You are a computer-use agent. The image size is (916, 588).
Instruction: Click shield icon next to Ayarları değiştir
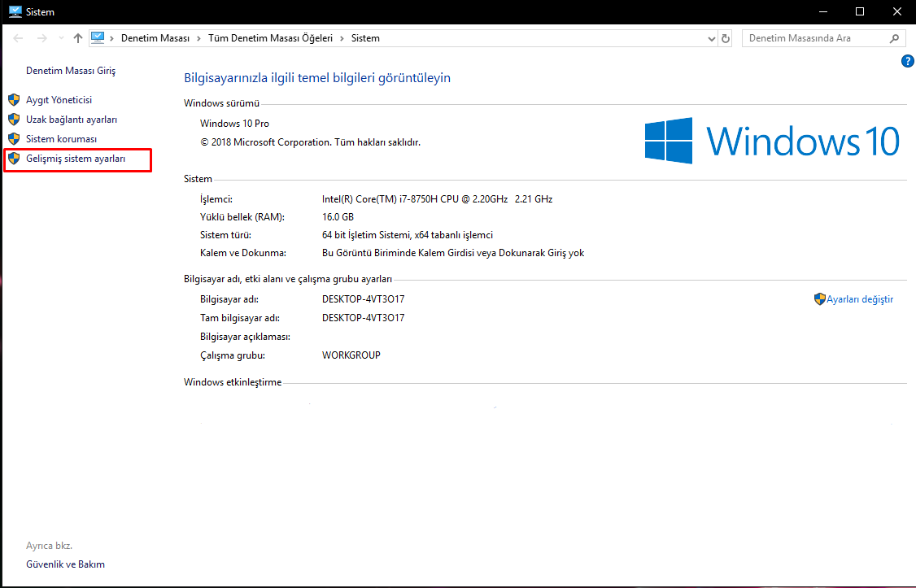point(820,299)
